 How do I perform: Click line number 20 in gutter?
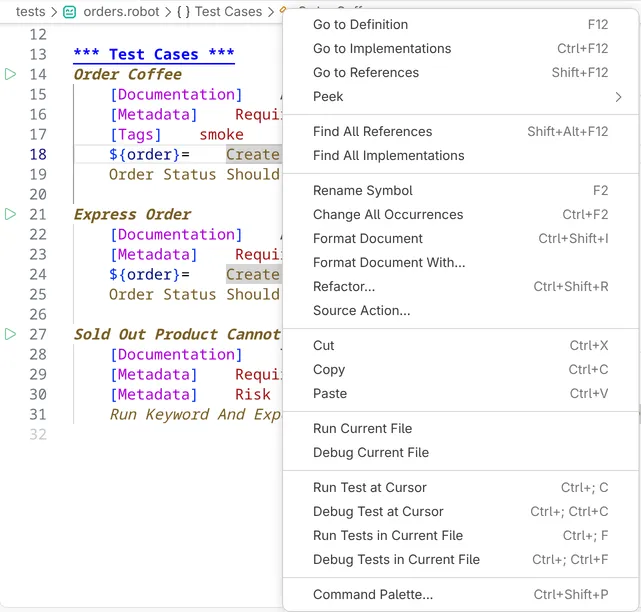[38, 195]
